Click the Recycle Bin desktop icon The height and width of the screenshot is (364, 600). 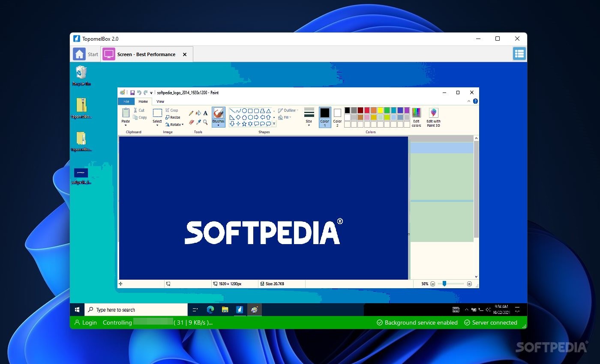pos(81,76)
